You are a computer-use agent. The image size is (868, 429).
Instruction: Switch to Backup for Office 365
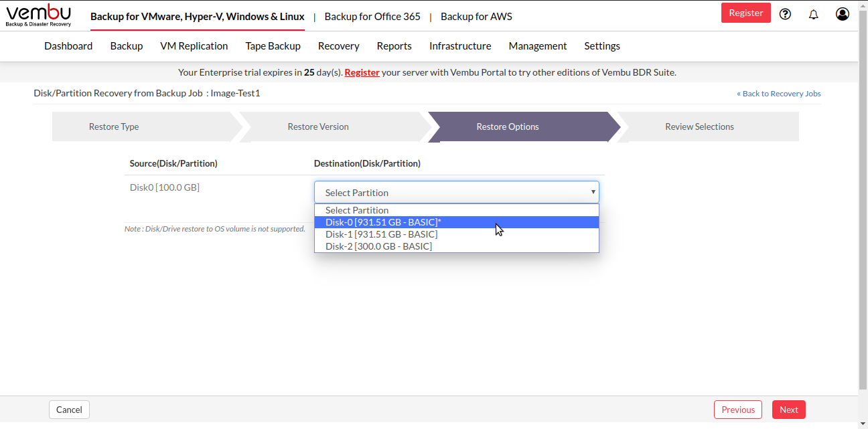(372, 16)
